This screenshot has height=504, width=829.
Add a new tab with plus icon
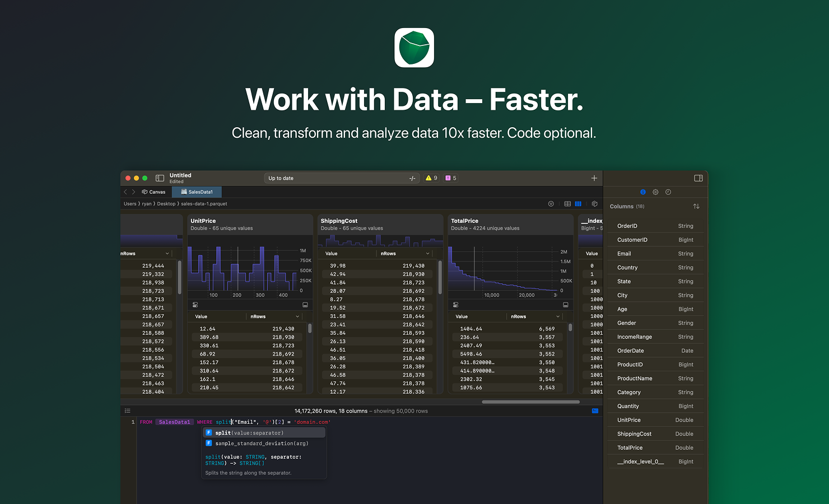[594, 178]
